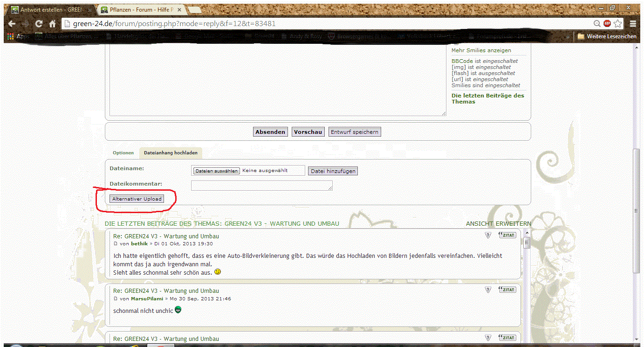Click the ZITAT quote icon on bethik's post

coord(507,235)
